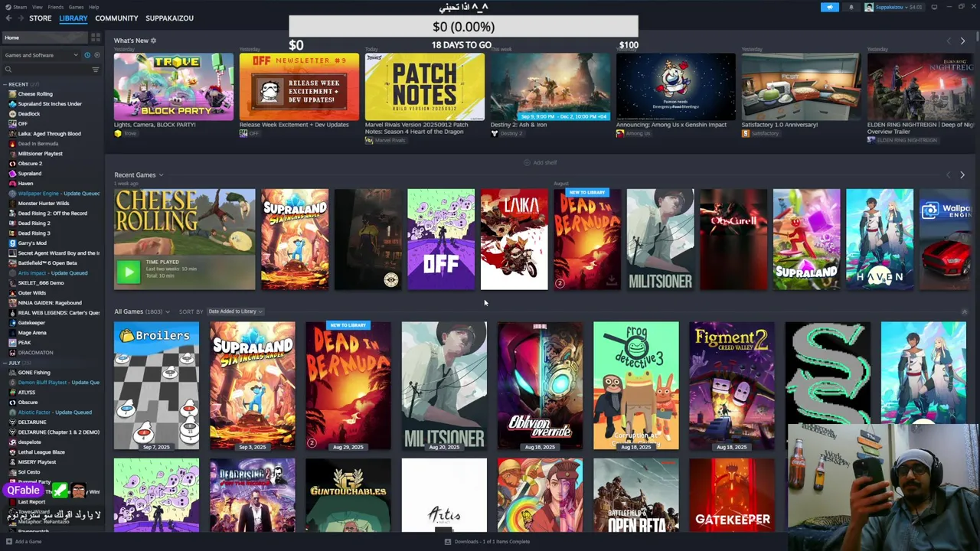This screenshot has width=980, height=551.
Task: Switch to the COMMUNITY tab
Action: tap(116, 18)
